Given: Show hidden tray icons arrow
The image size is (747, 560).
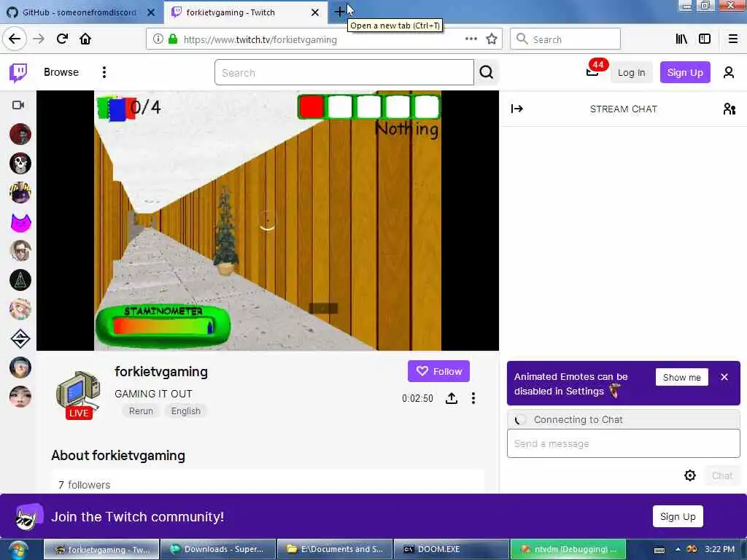Looking at the screenshot, I should [678, 550].
